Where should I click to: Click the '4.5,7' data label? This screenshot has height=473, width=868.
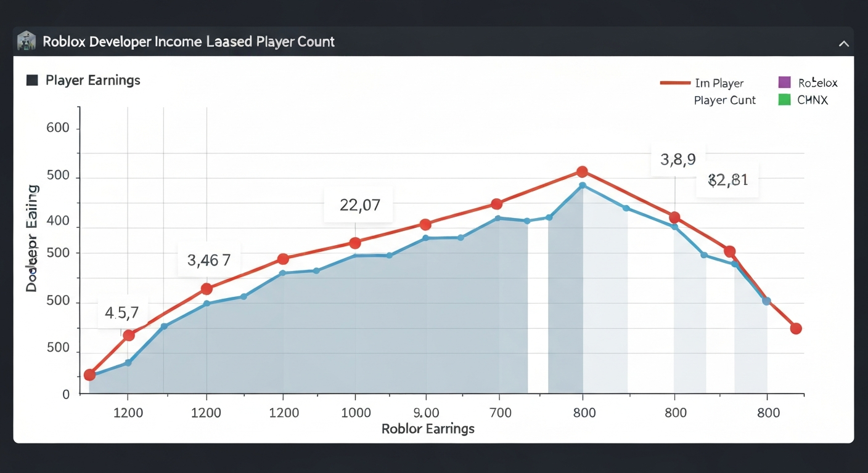pyautogui.click(x=123, y=313)
